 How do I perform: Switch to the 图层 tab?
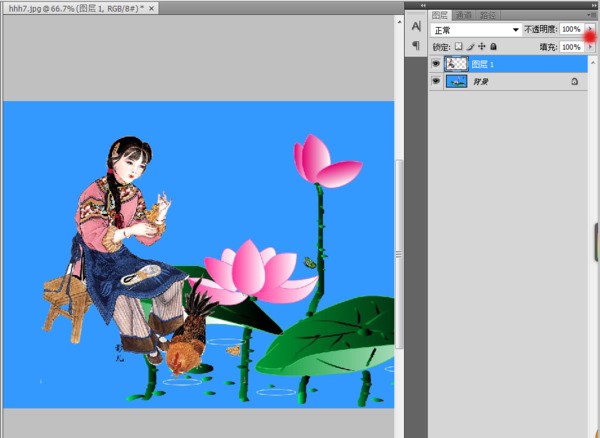440,15
